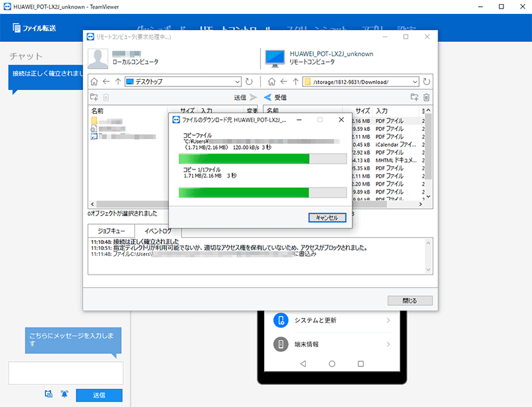This screenshot has width=532, height=407.
Task: Go up one level in local pane
Action: point(118,81)
